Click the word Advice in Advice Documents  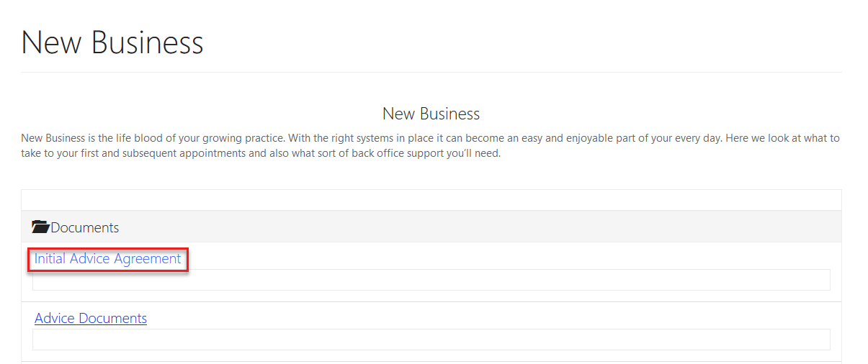click(55, 319)
